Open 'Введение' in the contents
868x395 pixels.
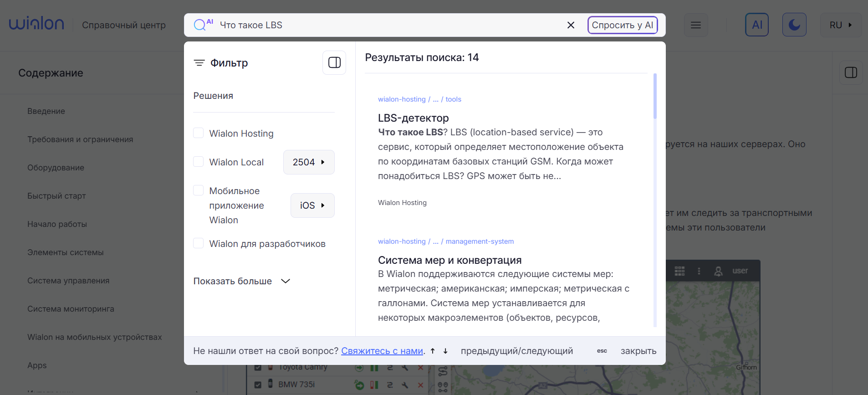(46, 111)
